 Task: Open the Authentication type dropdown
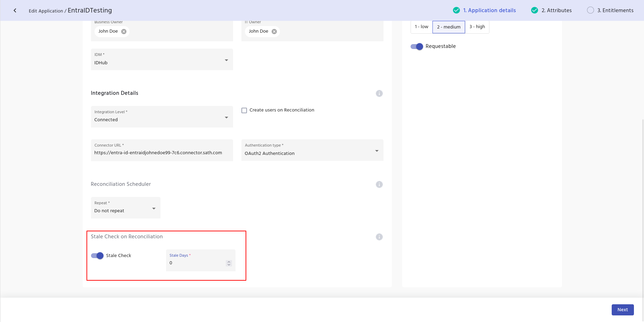312,150
